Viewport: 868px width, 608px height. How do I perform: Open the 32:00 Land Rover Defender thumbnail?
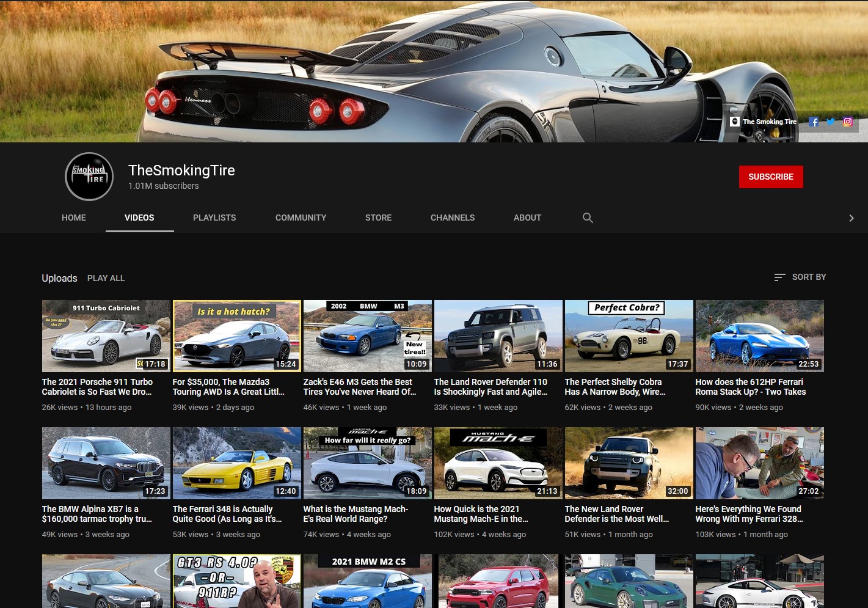point(629,463)
